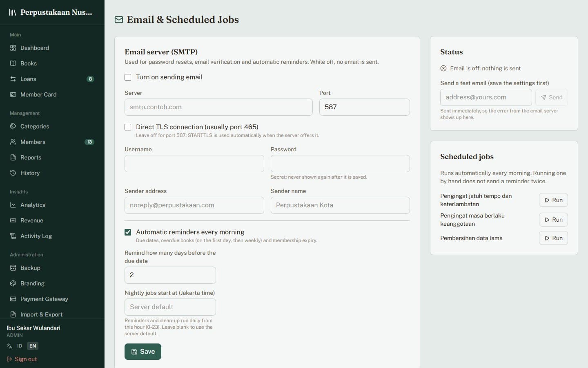Click the library logo icon at top
Viewport: 588px width, 368px height.
click(x=13, y=12)
